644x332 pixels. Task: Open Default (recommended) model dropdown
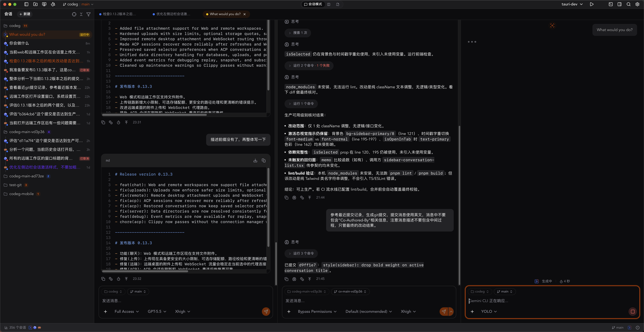point(369,312)
